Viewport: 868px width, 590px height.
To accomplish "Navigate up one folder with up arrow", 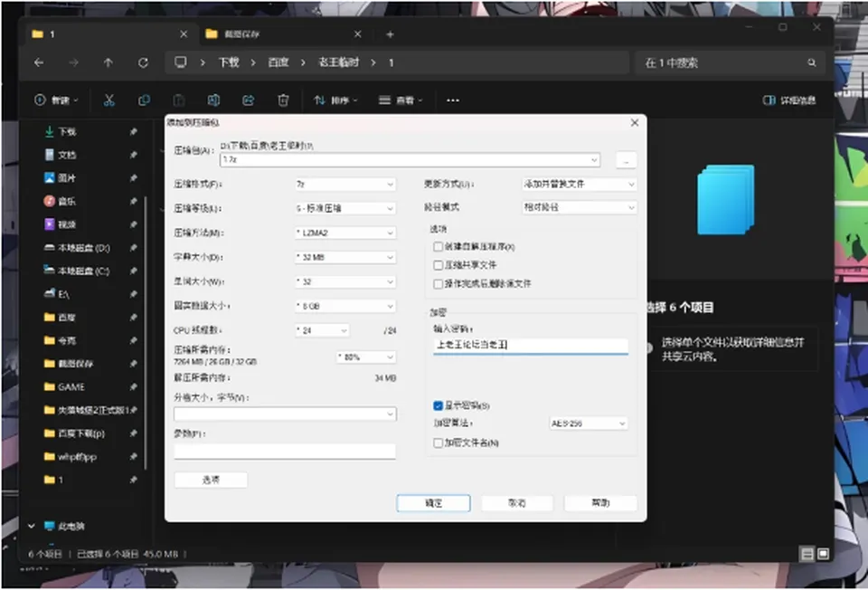I will tap(108, 62).
